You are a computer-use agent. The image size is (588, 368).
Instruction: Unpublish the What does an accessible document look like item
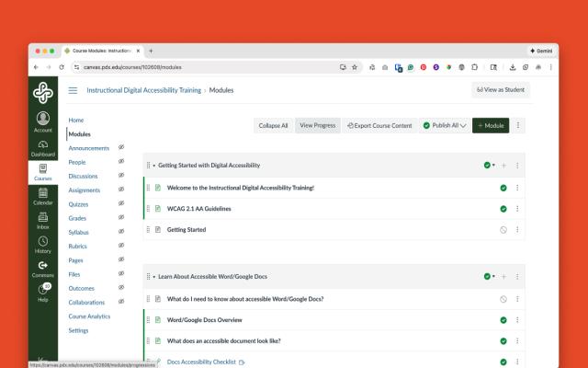pyautogui.click(x=503, y=341)
